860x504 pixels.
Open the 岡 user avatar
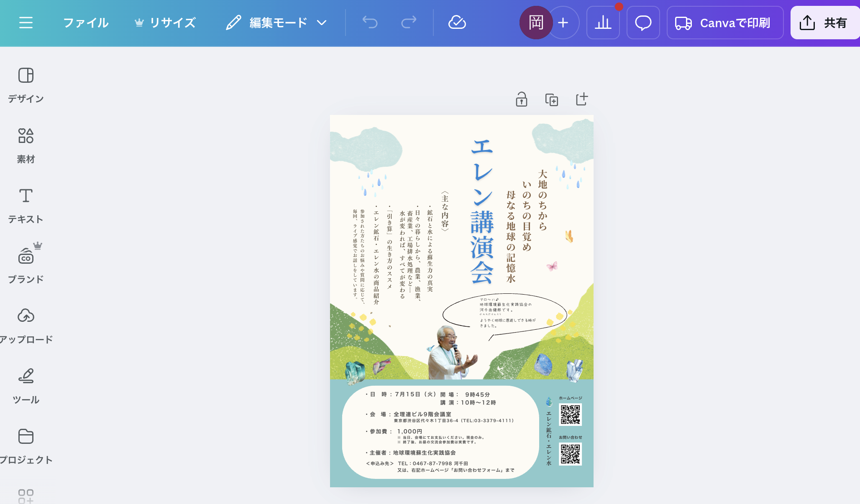point(536,23)
